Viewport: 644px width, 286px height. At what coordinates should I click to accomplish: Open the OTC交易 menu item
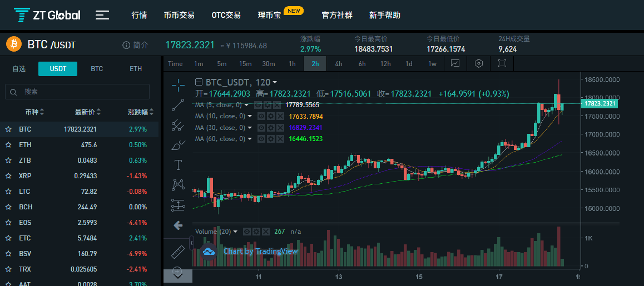tap(226, 16)
